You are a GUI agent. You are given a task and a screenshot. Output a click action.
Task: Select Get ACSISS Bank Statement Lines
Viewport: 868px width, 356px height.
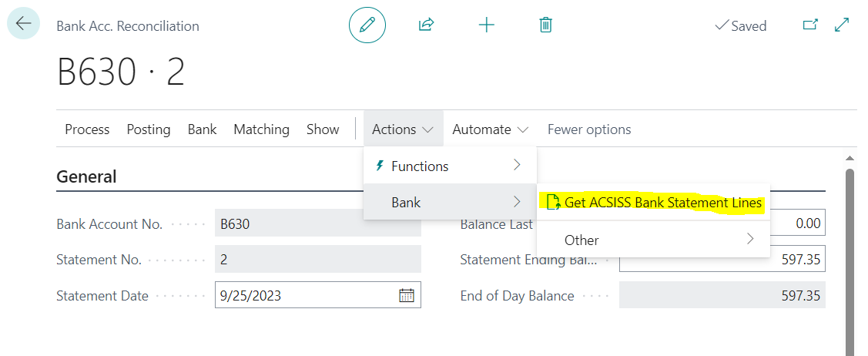pos(654,203)
